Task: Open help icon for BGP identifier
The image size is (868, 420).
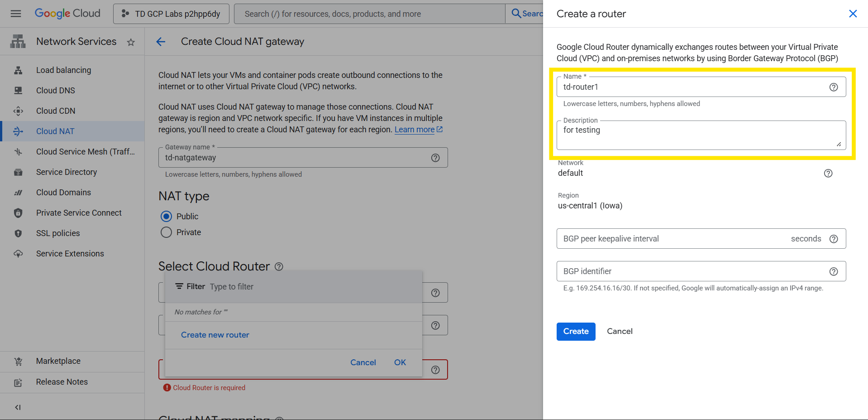Action: 833,271
